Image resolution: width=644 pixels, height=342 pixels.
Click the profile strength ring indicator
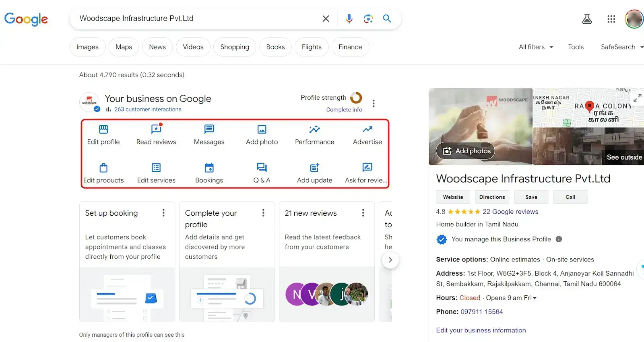[x=356, y=98]
